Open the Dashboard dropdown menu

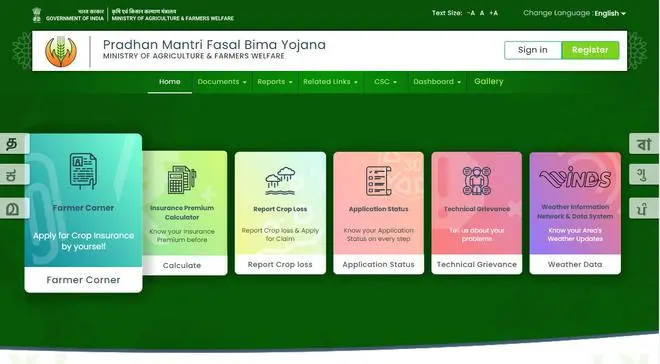coord(437,82)
